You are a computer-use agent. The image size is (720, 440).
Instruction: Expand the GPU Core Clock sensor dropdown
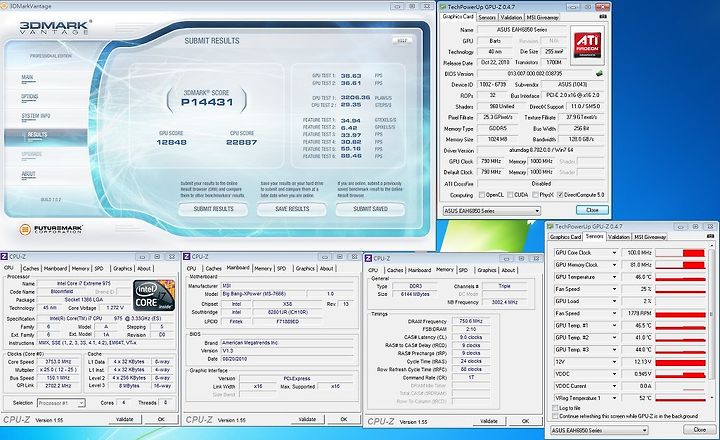tap(614, 253)
